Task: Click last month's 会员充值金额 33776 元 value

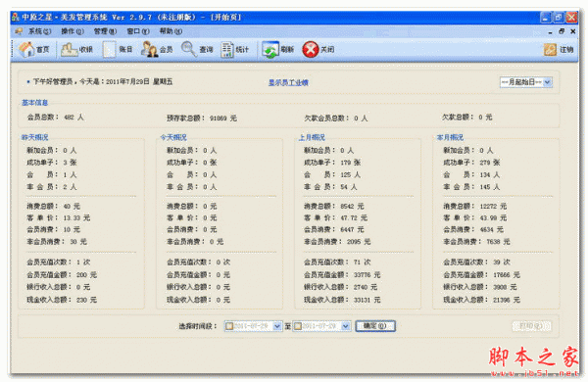Action: click(342, 275)
